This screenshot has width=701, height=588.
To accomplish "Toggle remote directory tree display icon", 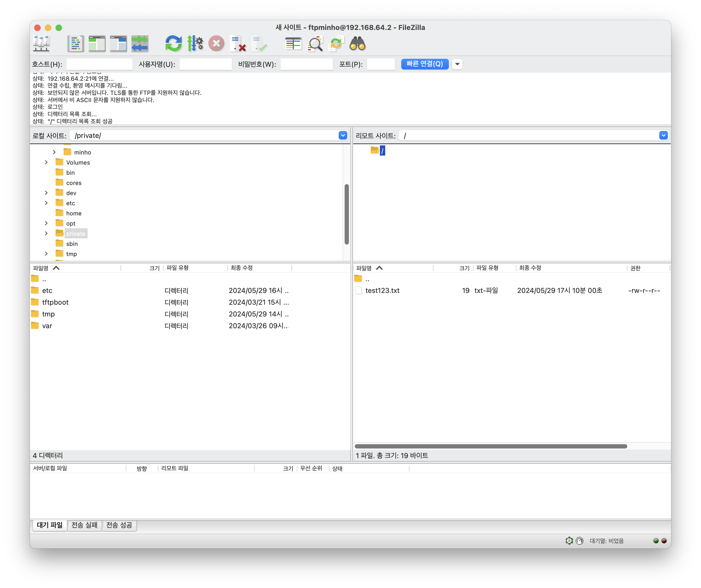I will pyautogui.click(x=119, y=44).
